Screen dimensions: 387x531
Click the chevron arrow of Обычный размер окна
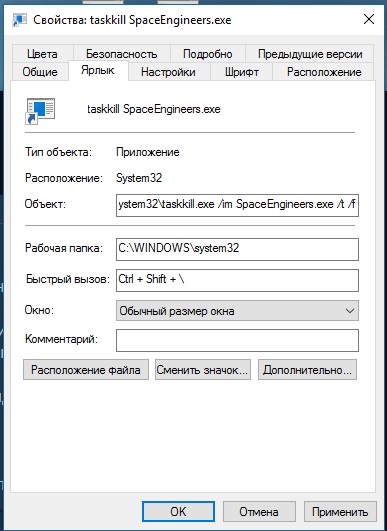coord(350,311)
